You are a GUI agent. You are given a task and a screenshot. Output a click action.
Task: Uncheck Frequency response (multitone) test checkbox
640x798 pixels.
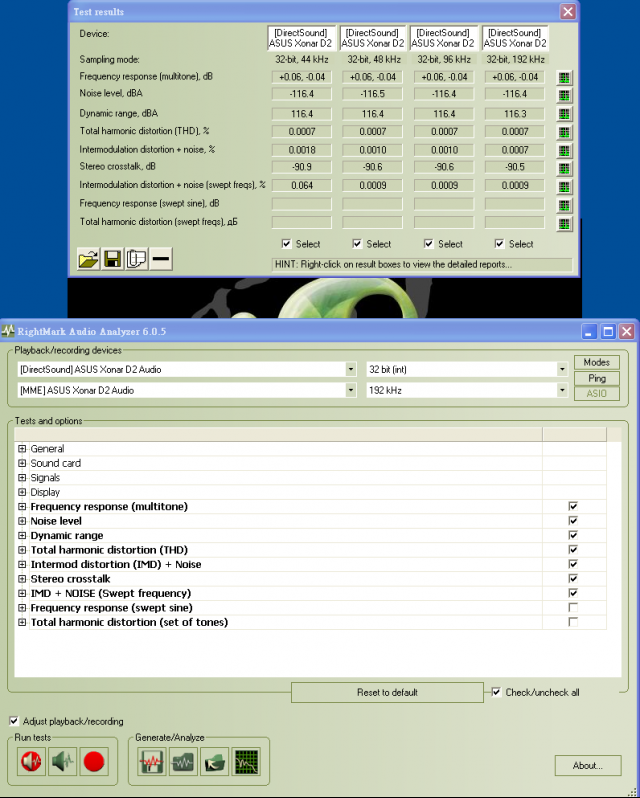coord(573,506)
